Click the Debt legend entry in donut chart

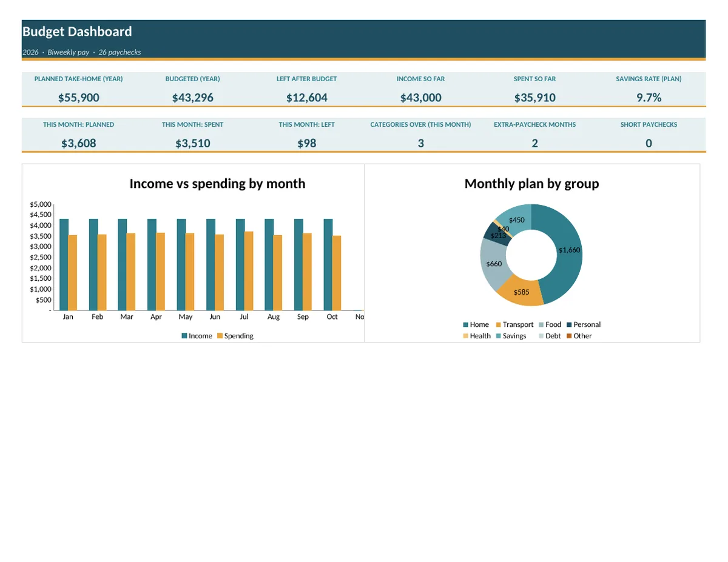click(x=550, y=336)
